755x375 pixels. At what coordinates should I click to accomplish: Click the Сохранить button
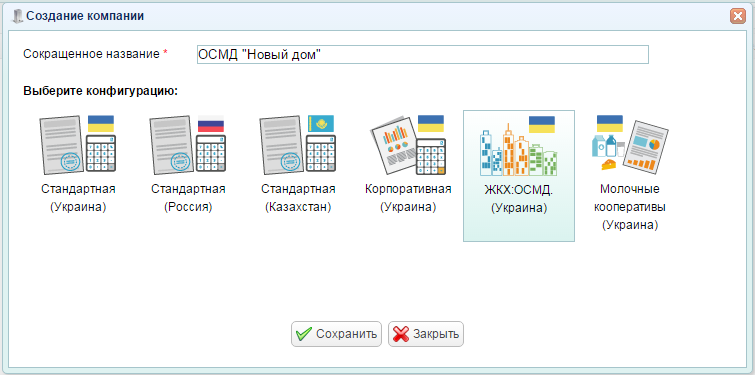(x=336, y=334)
